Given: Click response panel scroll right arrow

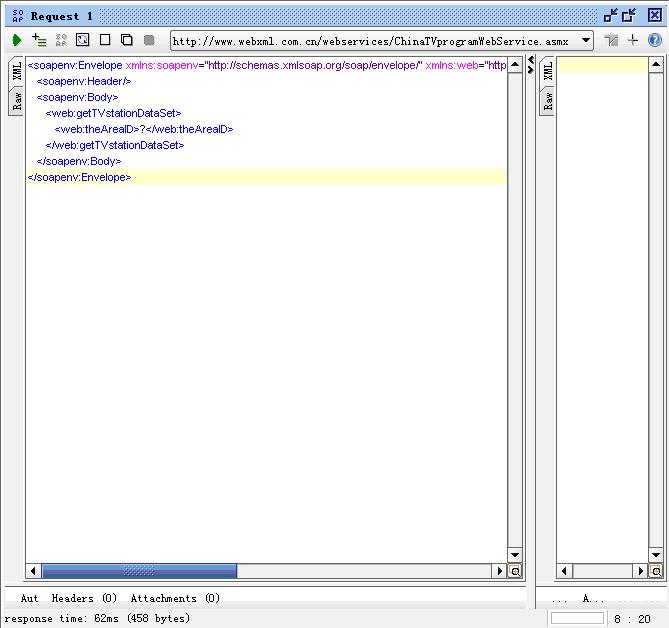Looking at the screenshot, I should click(640, 571).
